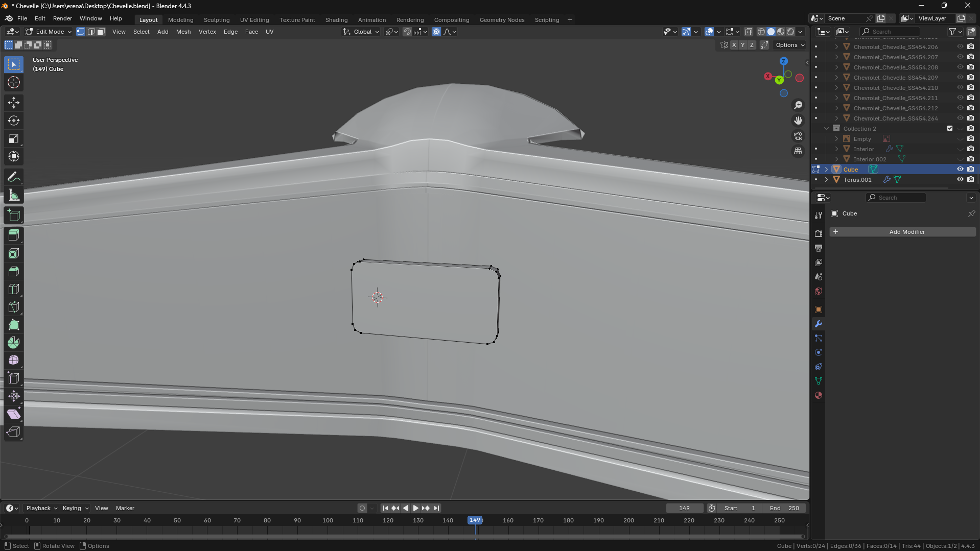Activate the Move tool
The image size is (980, 551).
pos(14,103)
